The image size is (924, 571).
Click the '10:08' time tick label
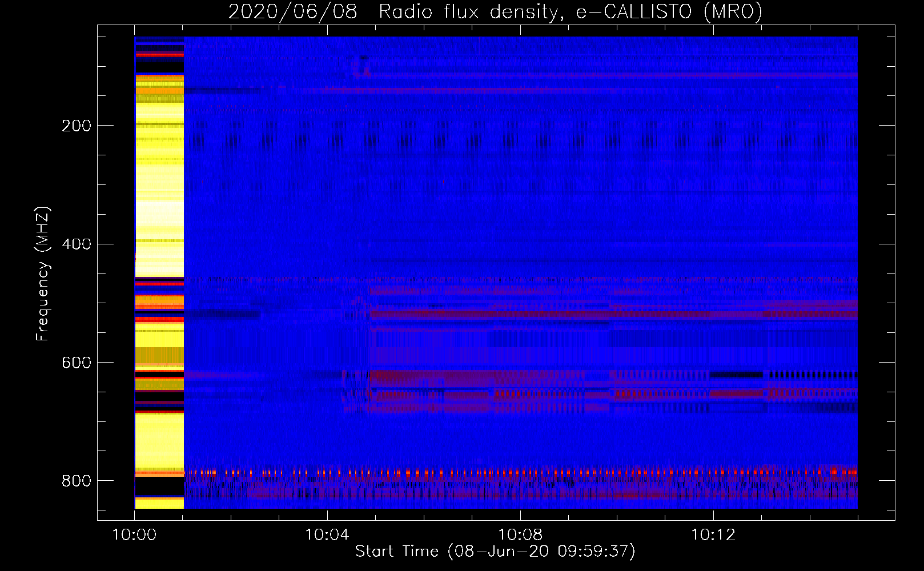pos(520,535)
